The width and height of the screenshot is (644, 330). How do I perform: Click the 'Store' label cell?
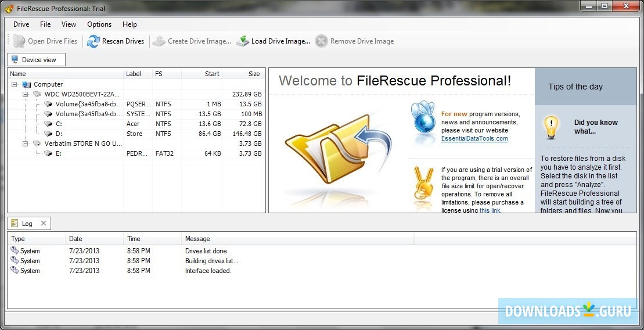134,134
